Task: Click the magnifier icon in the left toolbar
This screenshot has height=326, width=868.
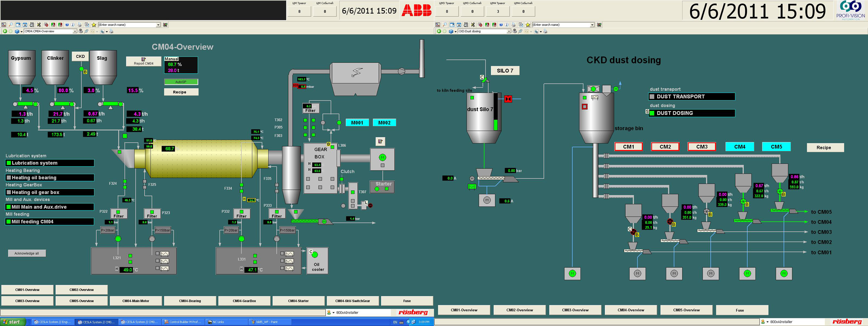Action: (10, 25)
